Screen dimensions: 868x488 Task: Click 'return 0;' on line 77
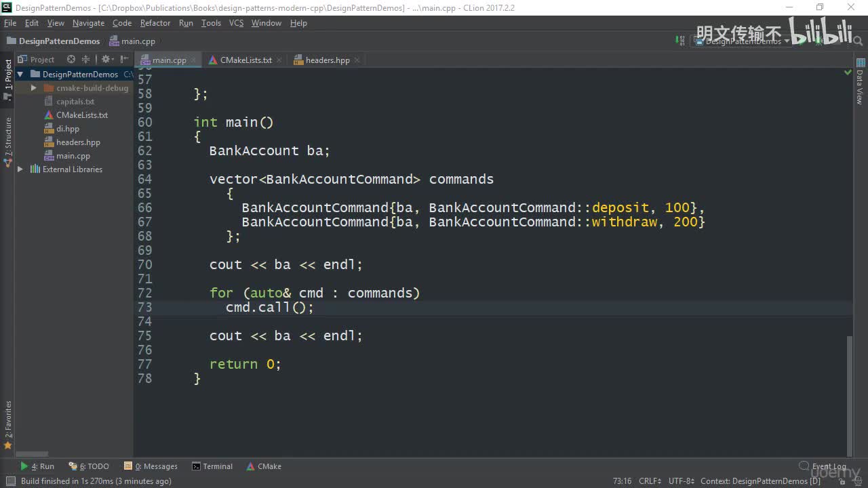pos(245,365)
